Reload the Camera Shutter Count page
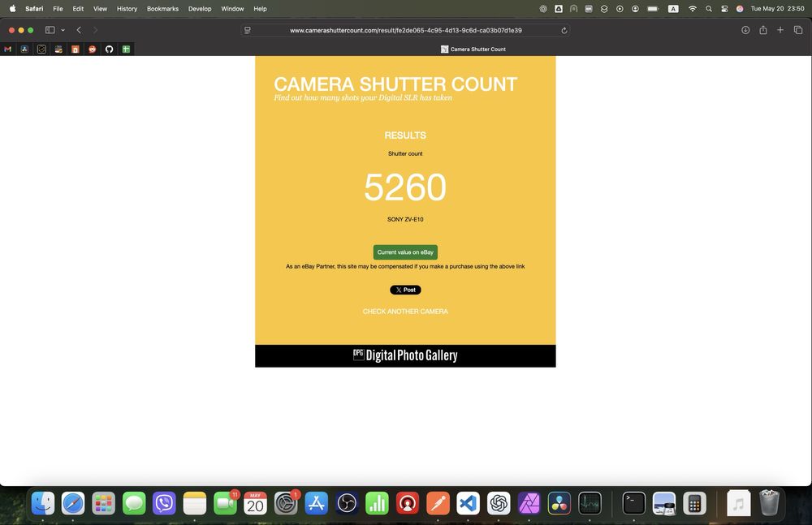This screenshot has height=525, width=812. tap(564, 31)
